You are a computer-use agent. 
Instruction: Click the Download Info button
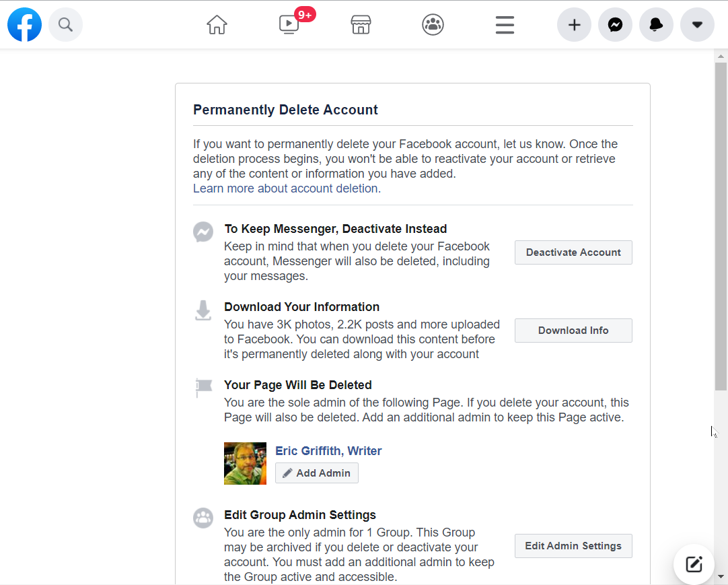pyautogui.click(x=573, y=331)
